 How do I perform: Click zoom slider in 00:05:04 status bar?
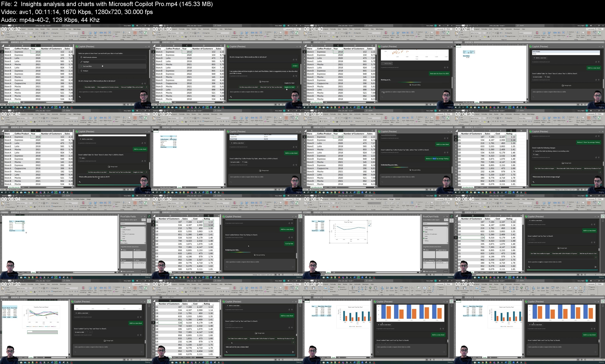140,275
